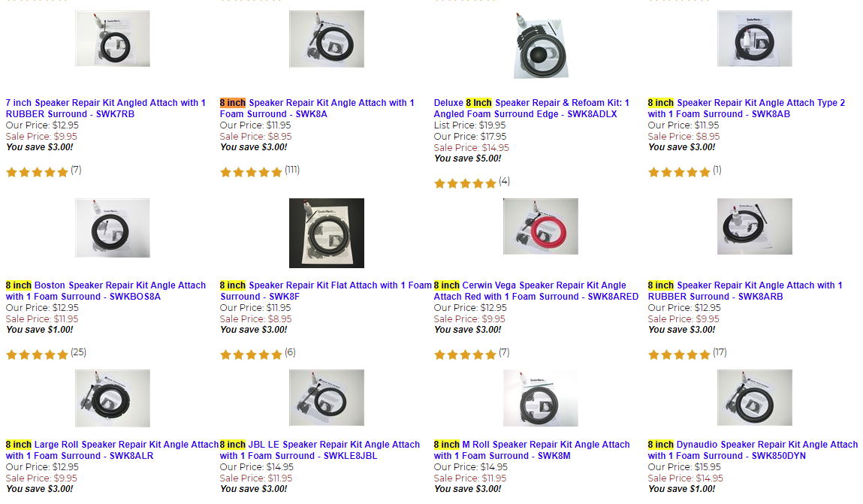The width and height of the screenshot is (863, 504).
Task: Open the M Roll SWK8M kit link
Action: 532,450
